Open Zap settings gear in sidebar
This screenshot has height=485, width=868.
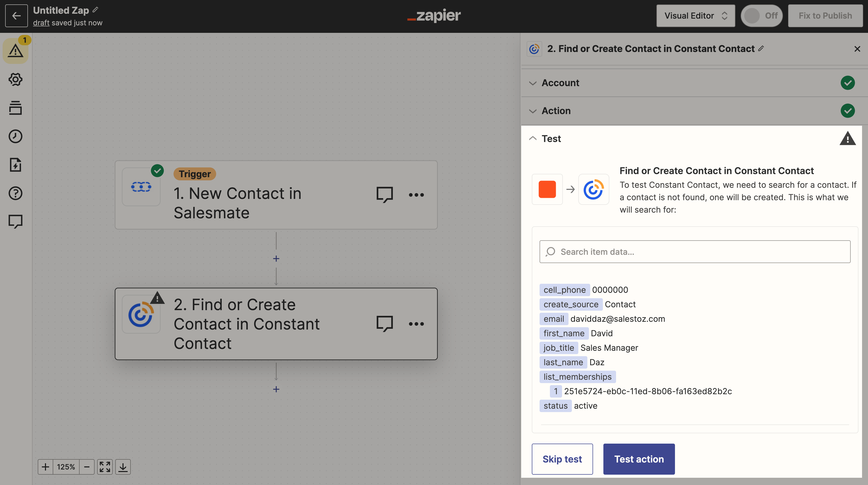click(x=16, y=79)
